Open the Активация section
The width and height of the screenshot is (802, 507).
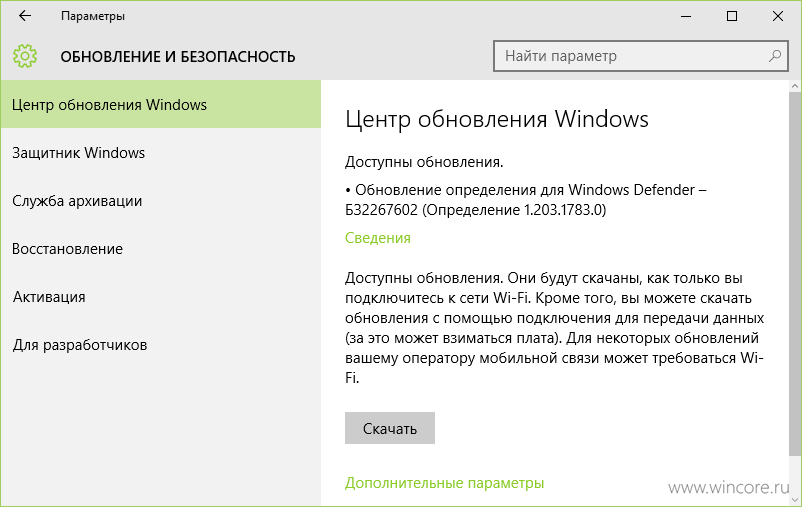pos(161,297)
